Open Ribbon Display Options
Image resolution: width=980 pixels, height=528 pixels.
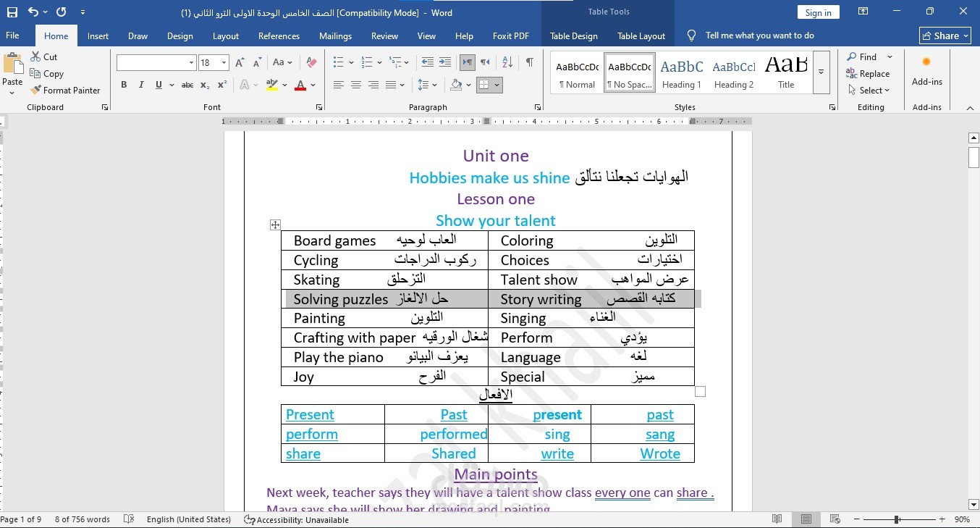point(863,12)
